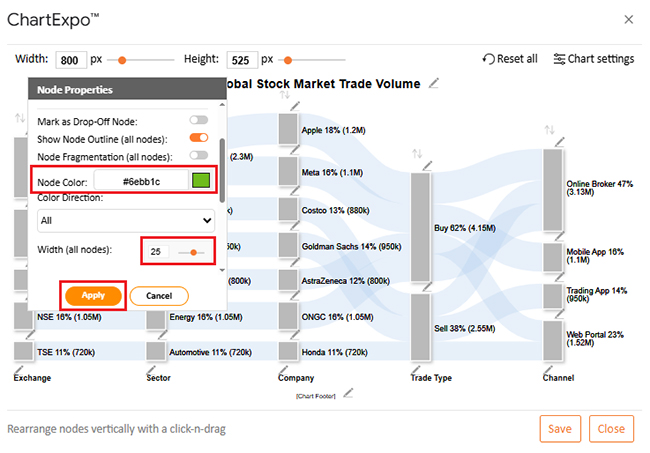Click the chart footer edit pencil
This screenshot has height=453, width=650.
pos(347,393)
